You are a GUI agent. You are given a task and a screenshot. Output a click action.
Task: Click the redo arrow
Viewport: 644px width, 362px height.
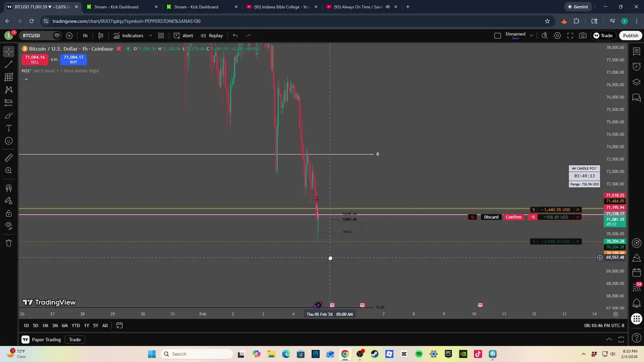pyautogui.click(x=248, y=35)
